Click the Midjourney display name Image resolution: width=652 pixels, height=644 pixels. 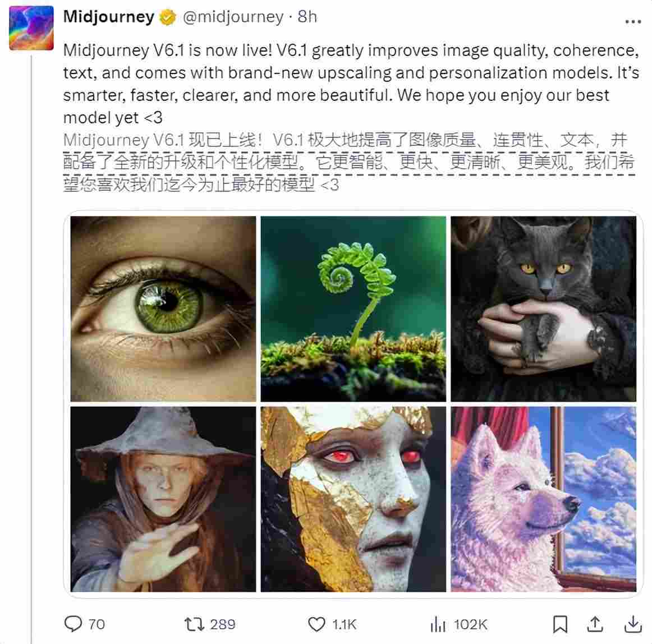109,17
